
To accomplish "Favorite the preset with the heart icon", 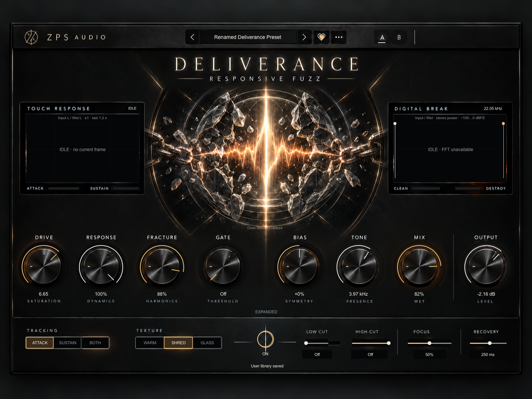I will tap(321, 37).
